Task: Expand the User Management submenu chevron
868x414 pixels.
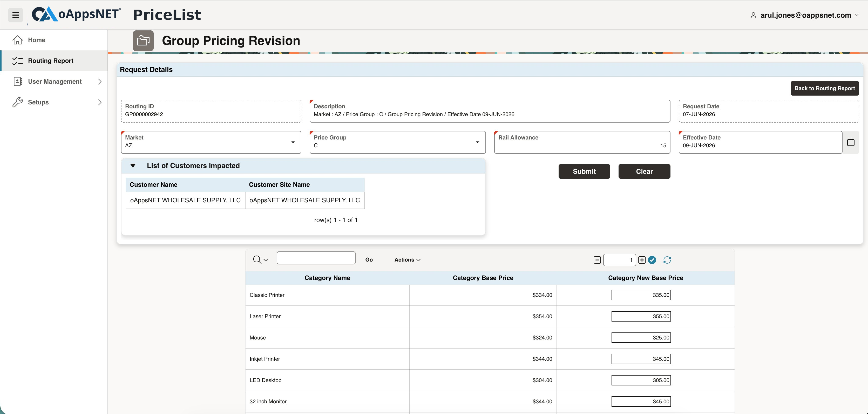Action: [100, 81]
